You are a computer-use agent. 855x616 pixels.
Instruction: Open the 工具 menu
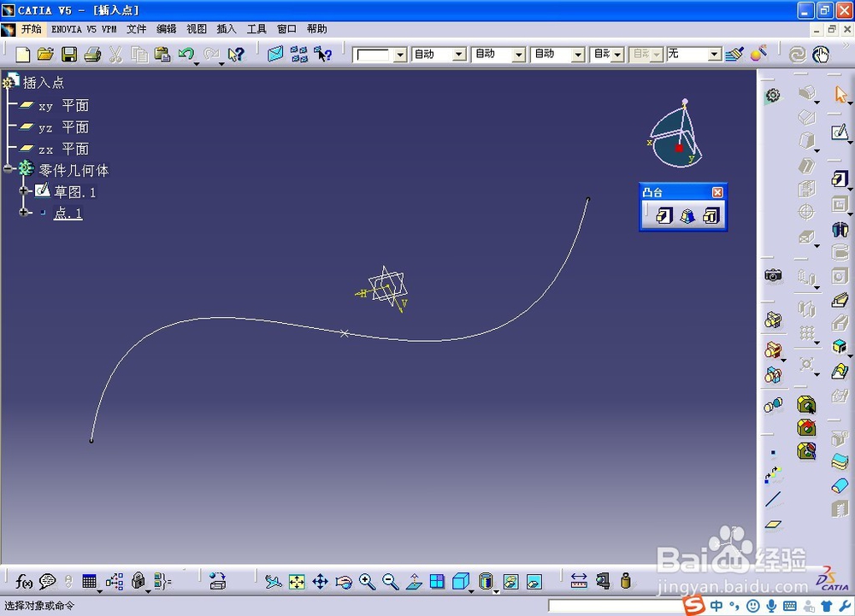click(256, 29)
